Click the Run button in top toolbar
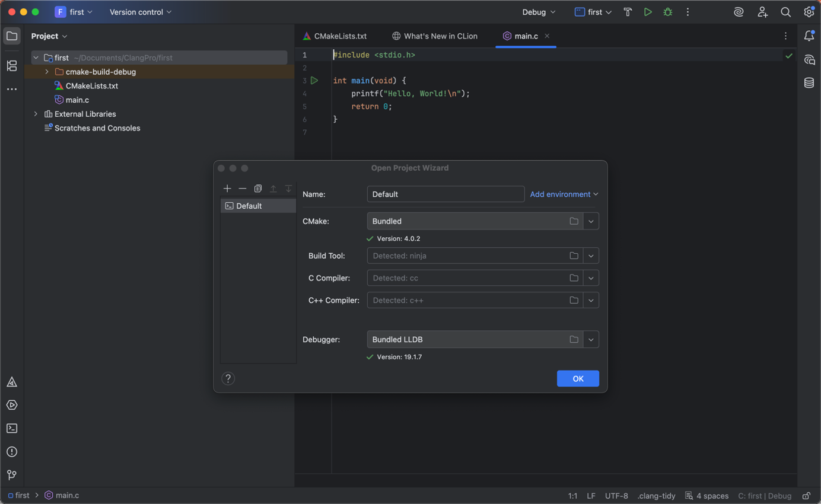 [648, 12]
